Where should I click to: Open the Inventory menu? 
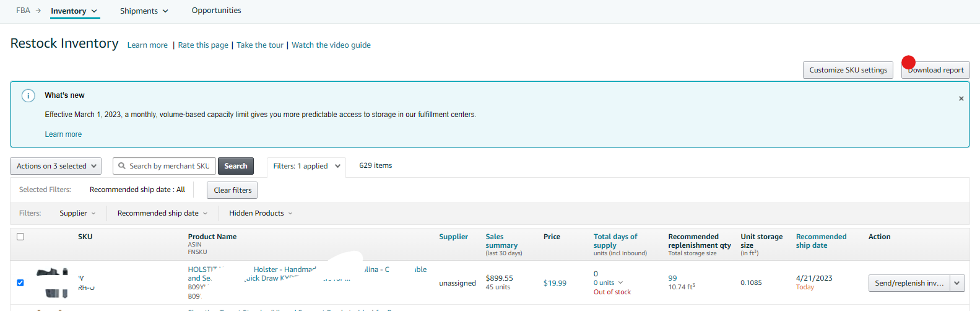click(x=74, y=11)
